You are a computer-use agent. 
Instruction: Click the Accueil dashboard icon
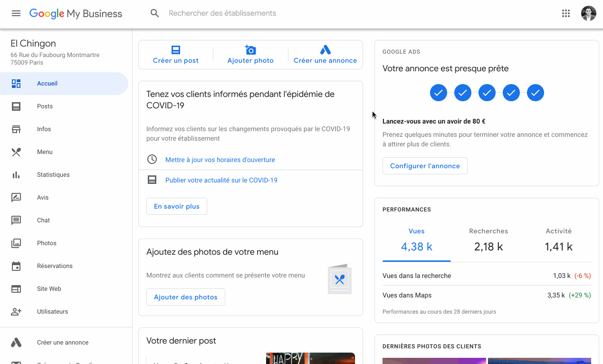coord(16,84)
